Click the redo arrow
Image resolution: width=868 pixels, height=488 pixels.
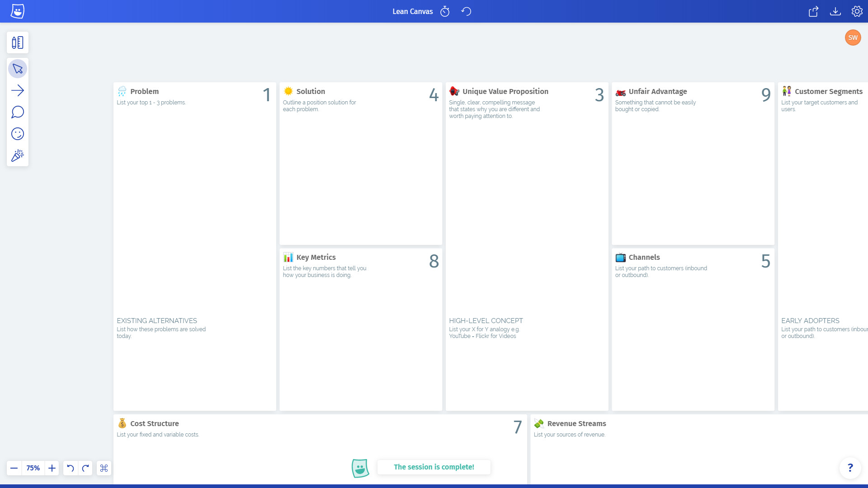85,468
